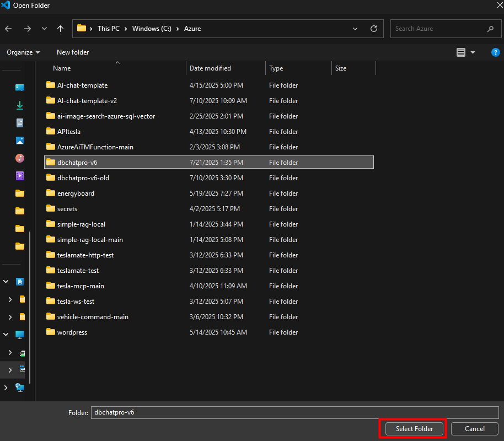
Task: Open view options dropdown arrow
Action: pos(473,52)
